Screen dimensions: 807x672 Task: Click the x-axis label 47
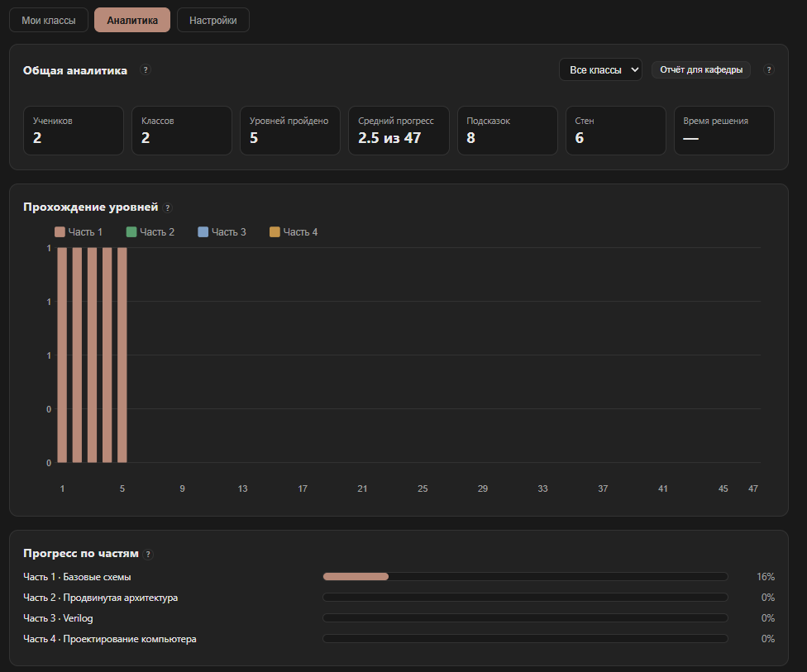coord(753,489)
